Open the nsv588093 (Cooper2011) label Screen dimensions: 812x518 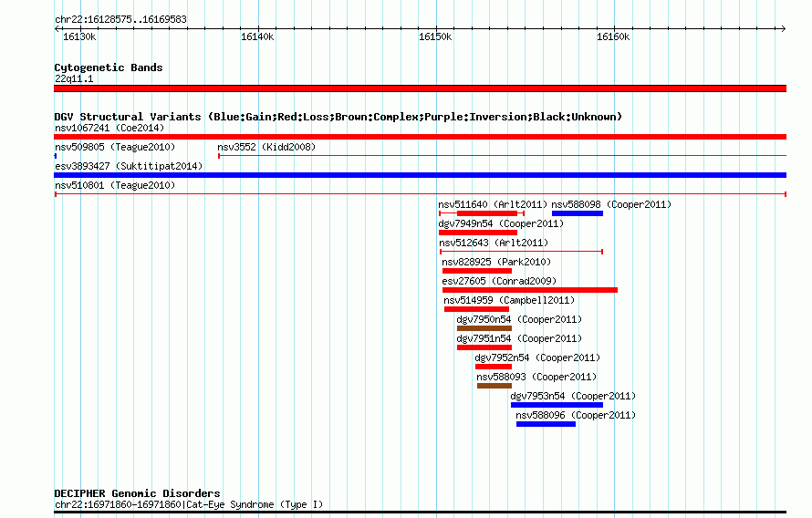(536, 377)
